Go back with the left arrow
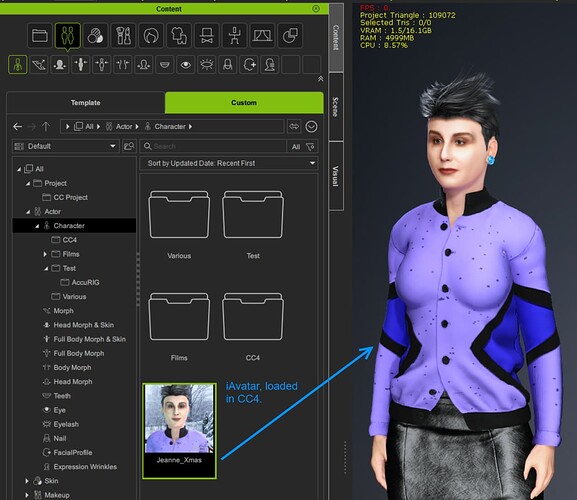 pyautogui.click(x=17, y=127)
